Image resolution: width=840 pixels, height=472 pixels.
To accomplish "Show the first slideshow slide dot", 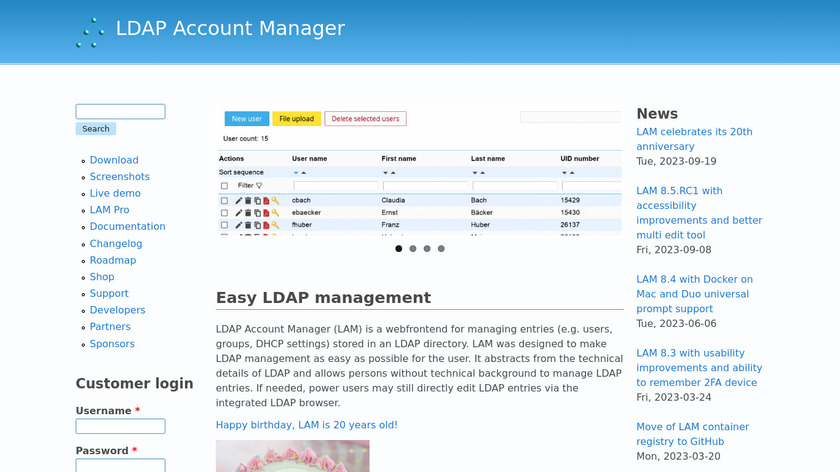I will coord(399,249).
